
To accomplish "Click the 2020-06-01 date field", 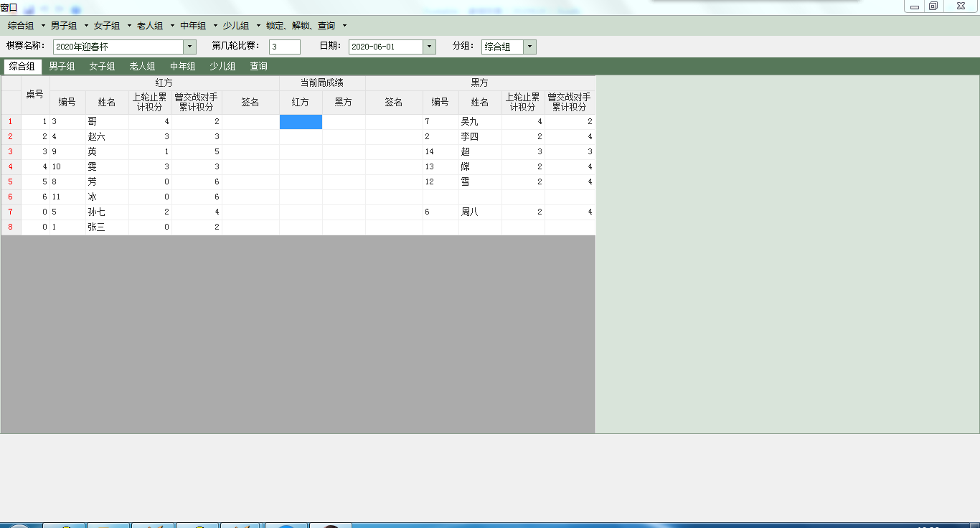I will click(386, 47).
